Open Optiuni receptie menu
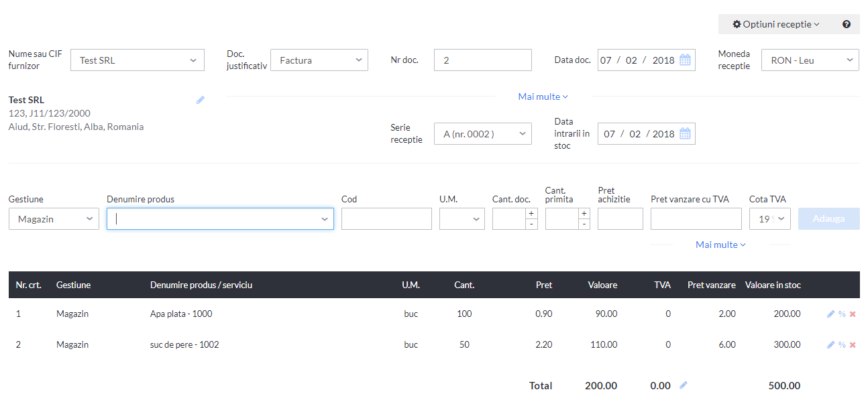The width and height of the screenshot is (868, 398). (x=776, y=24)
